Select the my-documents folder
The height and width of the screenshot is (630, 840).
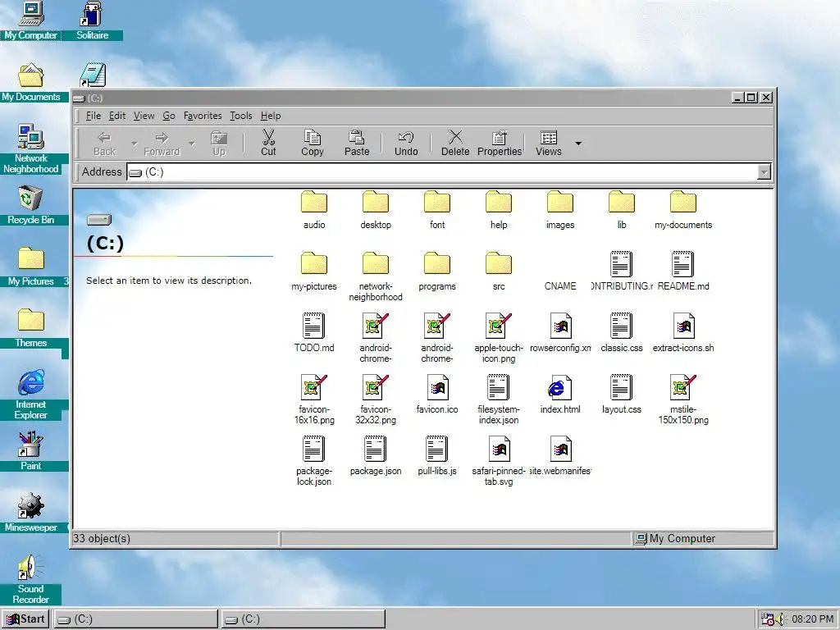pyautogui.click(x=683, y=210)
